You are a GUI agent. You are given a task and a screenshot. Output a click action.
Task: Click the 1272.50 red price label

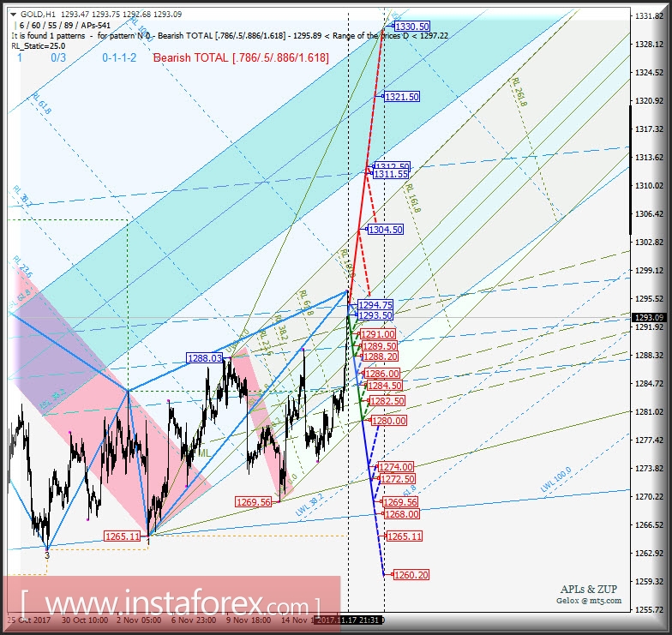(x=398, y=479)
